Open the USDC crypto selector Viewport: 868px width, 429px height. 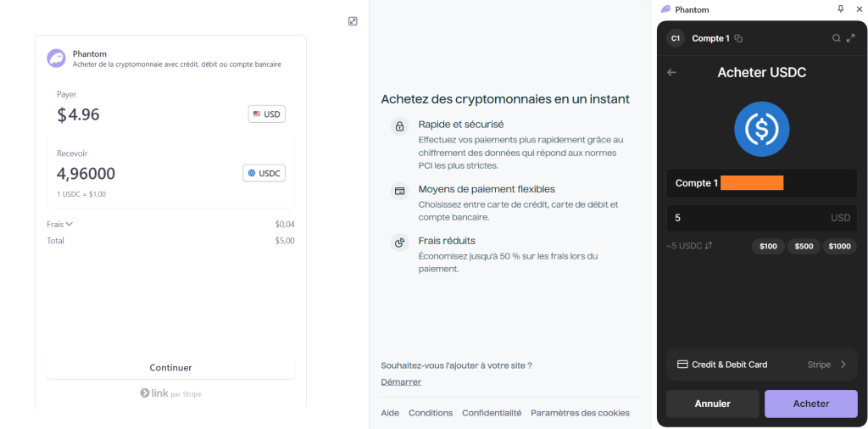[264, 173]
